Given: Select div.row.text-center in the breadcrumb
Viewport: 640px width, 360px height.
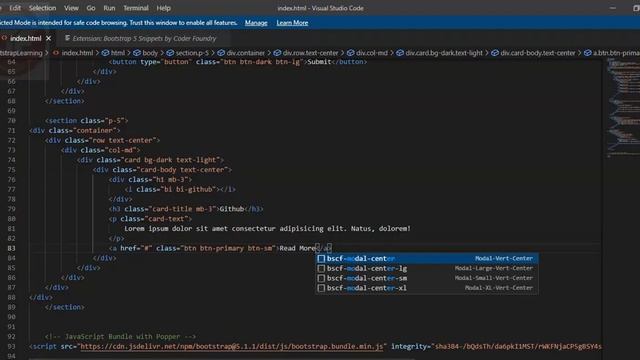Looking at the screenshot, I should (311, 53).
